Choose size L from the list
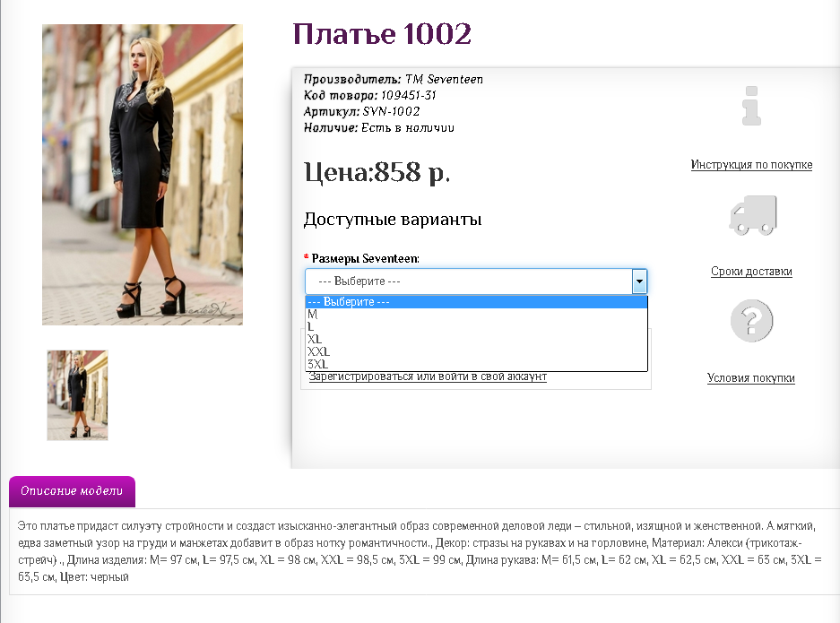Viewport: 840px width, 623px height. click(x=311, y=327)
